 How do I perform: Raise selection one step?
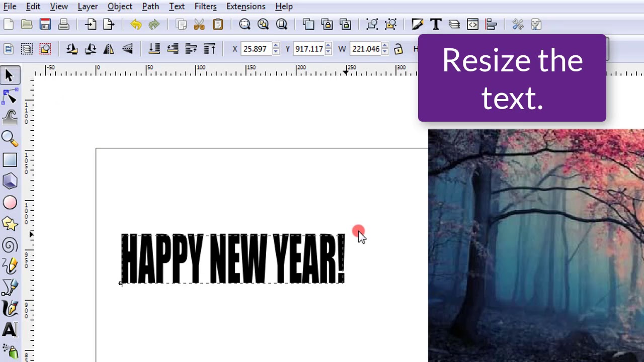(191, 49)
